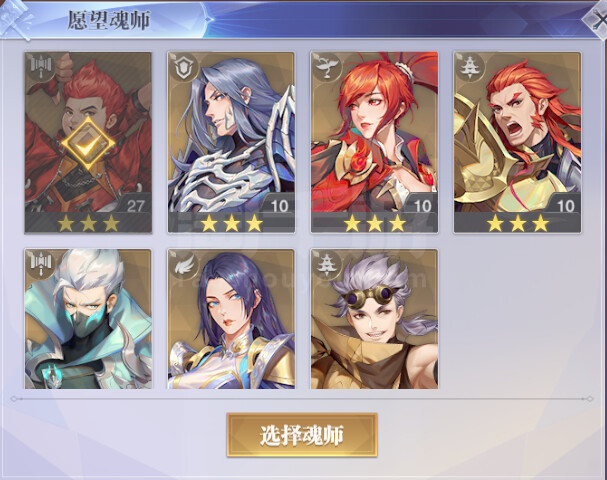Click the 选择魂师 button
Viewport: 607px width, 480px height.
click(302, 435)
